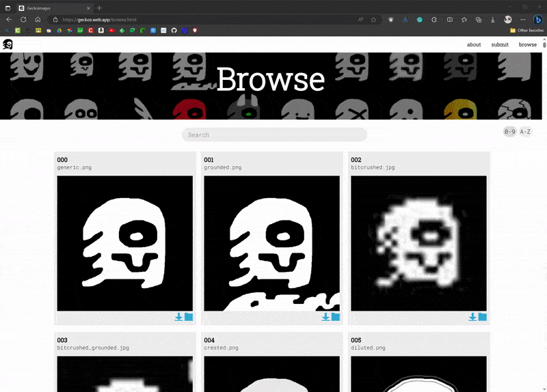The width and height of the screenshot is (547, 392).
Task: Open browser Extensions puzzle icon
Action: coord(434,20)
